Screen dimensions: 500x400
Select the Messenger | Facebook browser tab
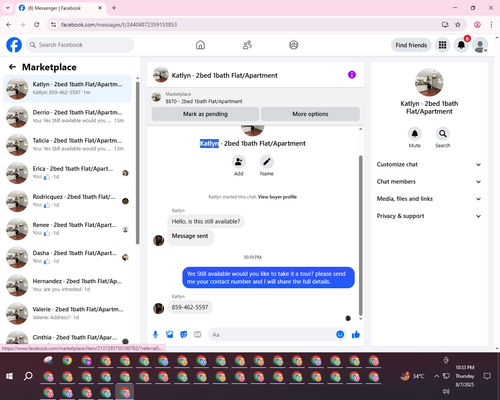(x=60, y=8)
